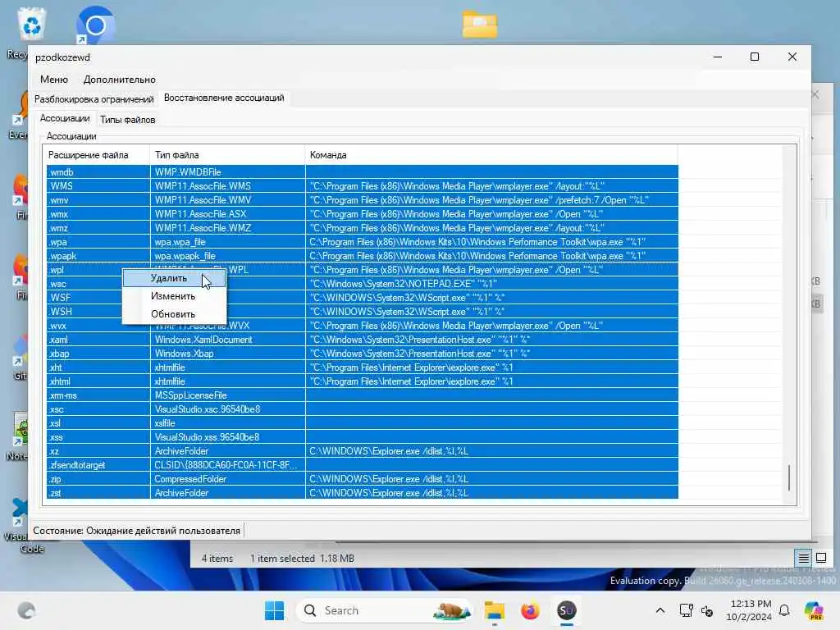Viewport: 840px width, 630px height.
Task: Click the Windows.XamlDocument type cell
Action: (x=227, y=339)
